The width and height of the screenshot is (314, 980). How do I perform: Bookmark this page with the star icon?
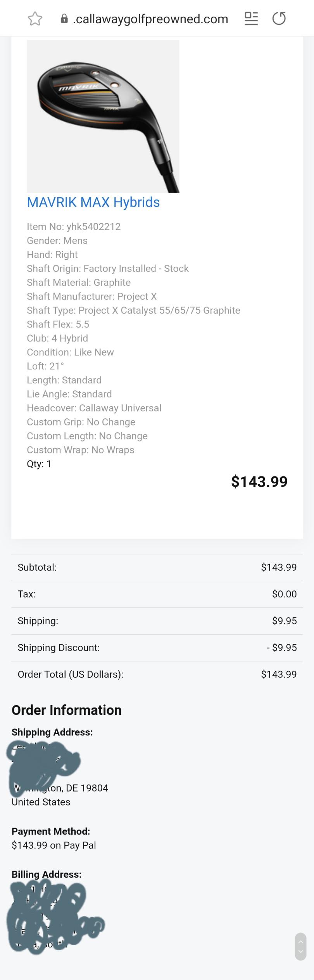point(35,19)
